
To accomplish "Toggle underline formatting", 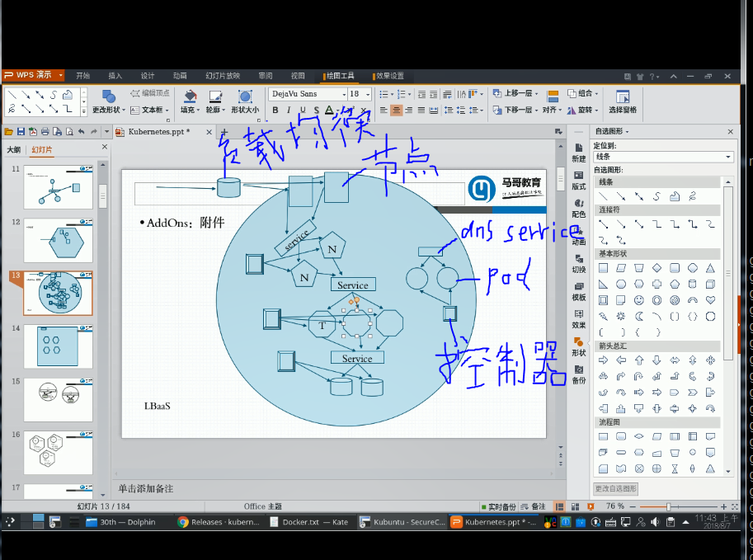I will tap(303, 110).
